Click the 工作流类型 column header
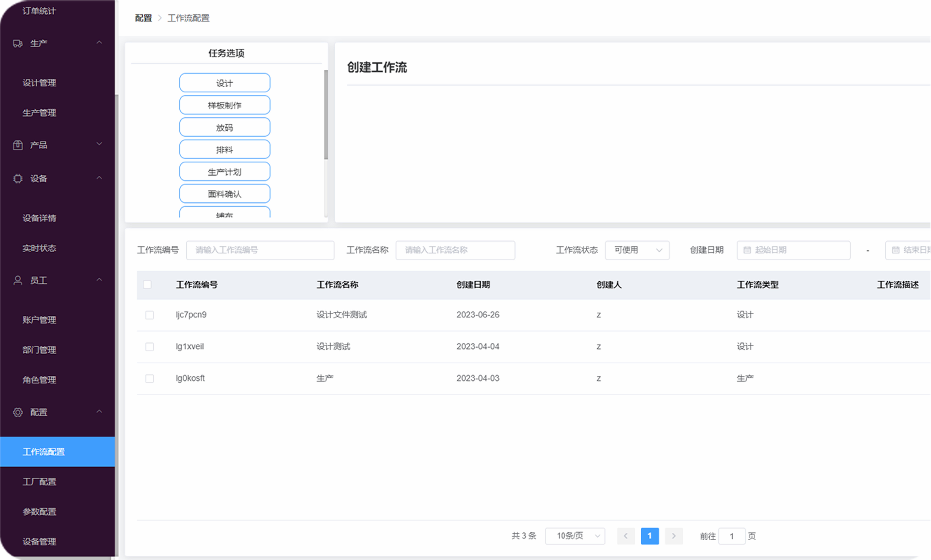This screenshot has width=931, height=560. (x=758, y=285)
